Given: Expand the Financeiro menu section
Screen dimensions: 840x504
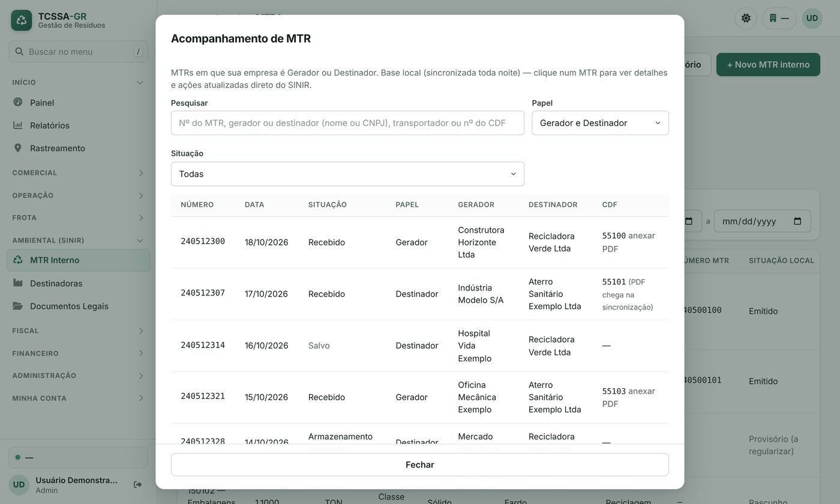Looking at the screenshot, I should [x=78, y=353].
